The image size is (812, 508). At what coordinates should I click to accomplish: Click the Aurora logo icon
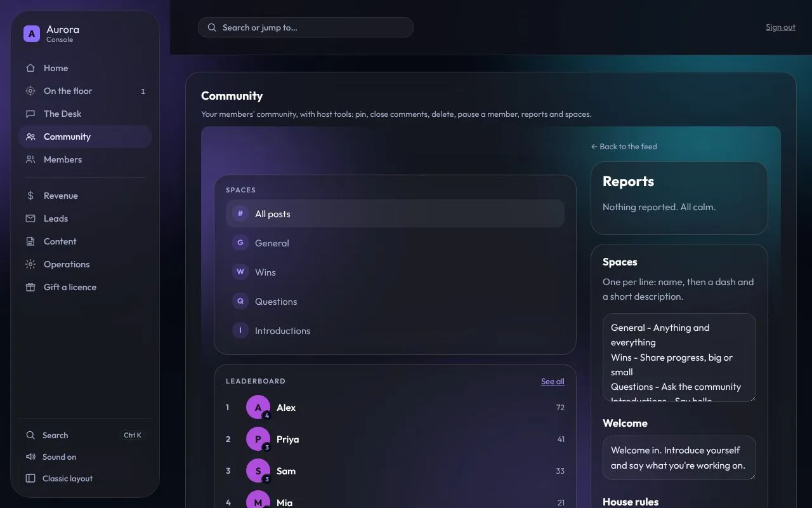32,34
